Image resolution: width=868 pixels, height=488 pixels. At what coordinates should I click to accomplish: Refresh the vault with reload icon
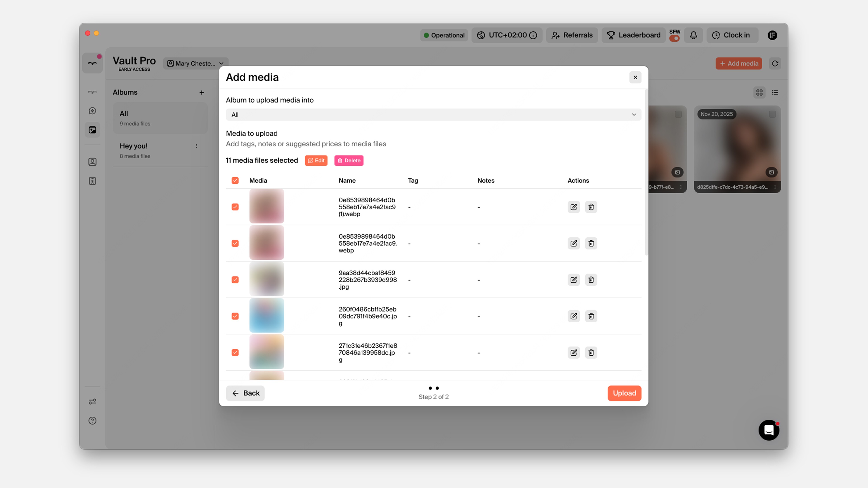click(x=775, y=63)
